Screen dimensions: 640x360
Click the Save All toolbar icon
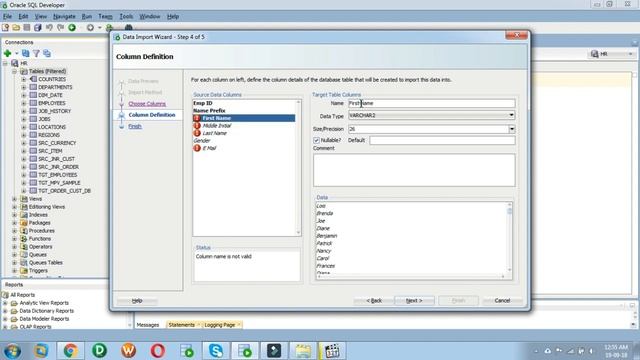[38, 28]
